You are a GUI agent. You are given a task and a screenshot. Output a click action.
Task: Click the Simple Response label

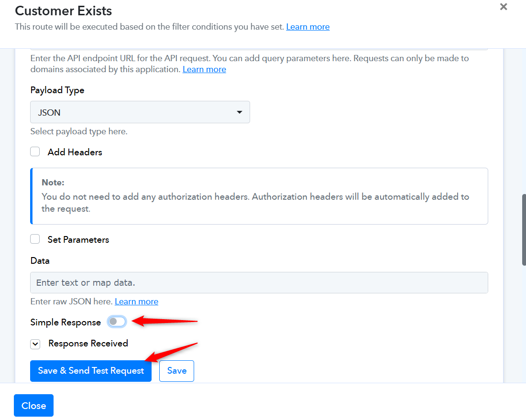[66, 322]
